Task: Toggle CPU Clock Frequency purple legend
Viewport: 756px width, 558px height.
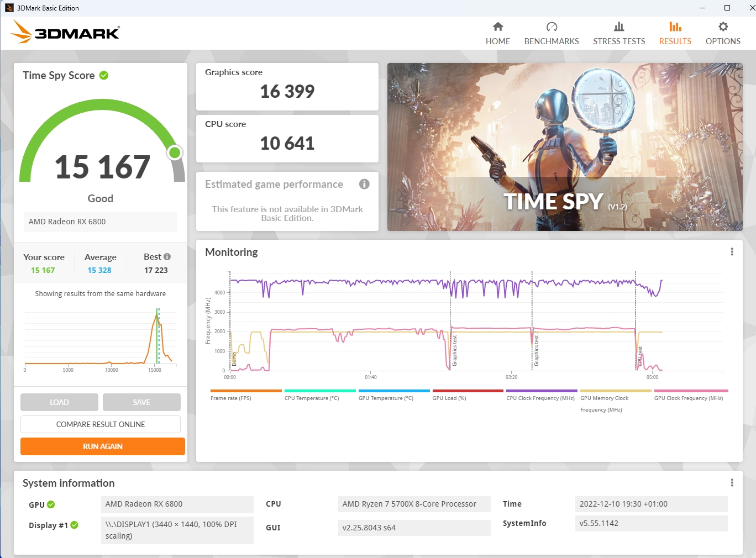Action: tap(542, 391)
